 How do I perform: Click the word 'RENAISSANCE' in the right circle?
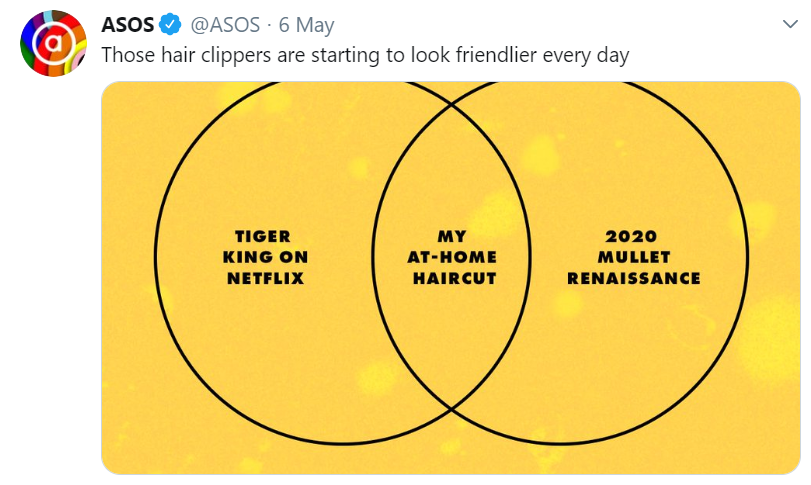(x=634, y=278)
